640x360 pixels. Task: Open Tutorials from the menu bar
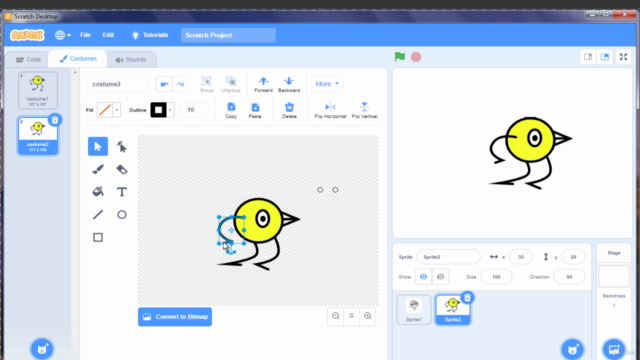tap(149, 35)
